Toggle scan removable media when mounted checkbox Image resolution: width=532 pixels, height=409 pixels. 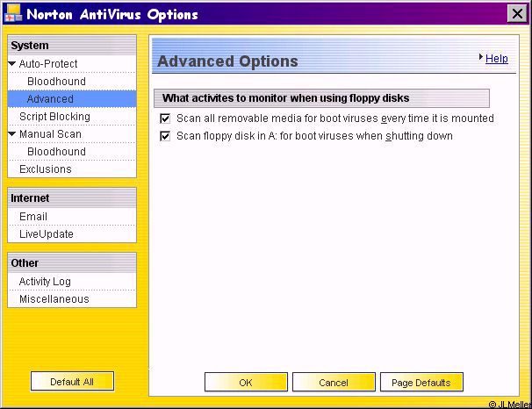(x=165, y=118)
